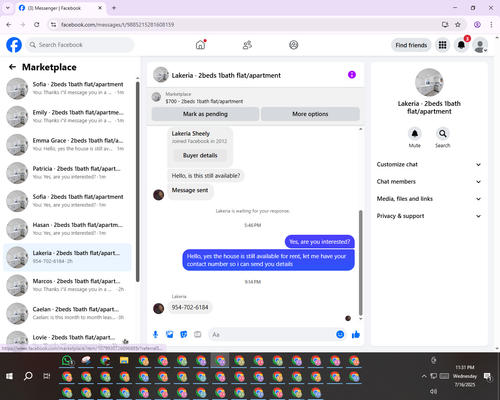Image resolution: width=500 pixels, height=400 pixels.
Task: Open Emma Grace conversation
Action: [68, 145]
